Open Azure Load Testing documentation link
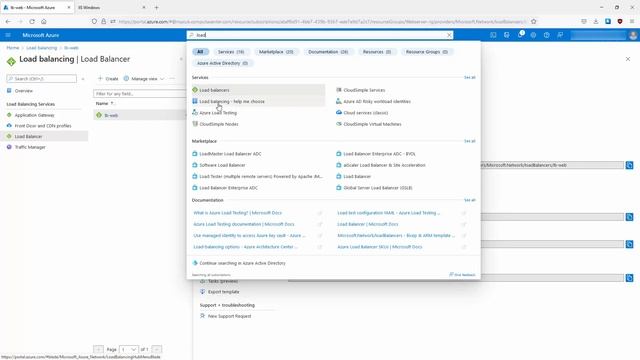The width and height of the screenshot is (640, 360). coord(244,224)
